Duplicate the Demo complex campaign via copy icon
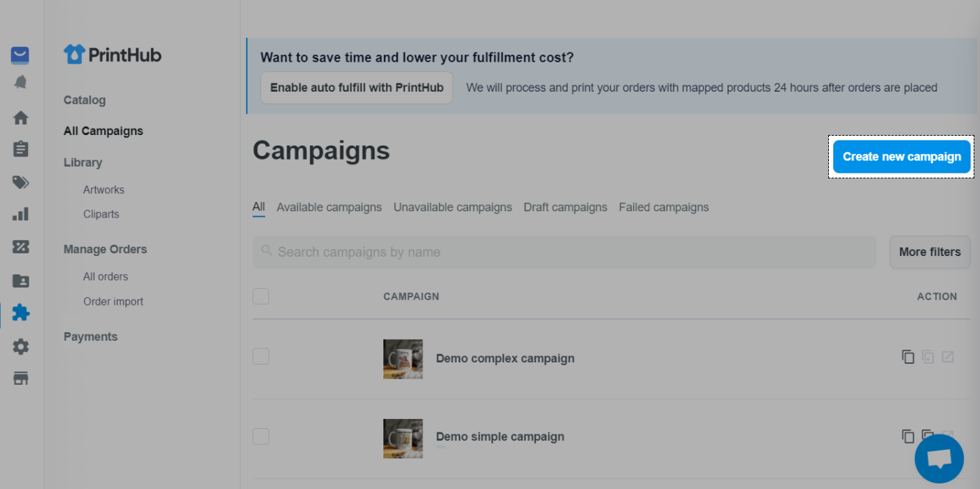Viewport: 980px width, 489px height. 908,357
